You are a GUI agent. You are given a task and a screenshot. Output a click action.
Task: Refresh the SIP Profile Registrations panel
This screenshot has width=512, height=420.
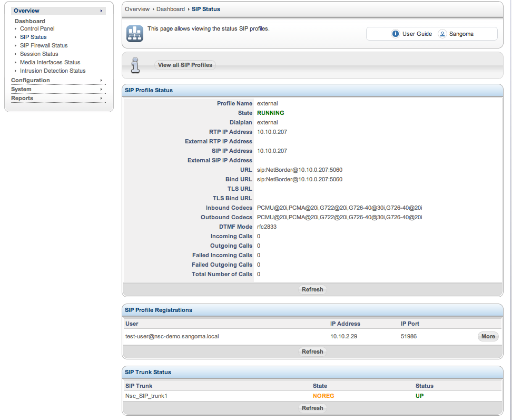coord(312,351)
